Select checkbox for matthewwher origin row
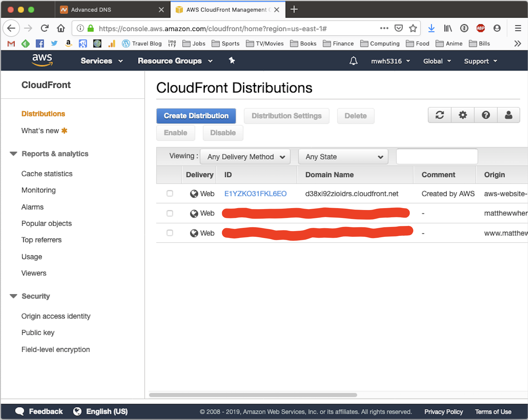 tap(170, 213)
